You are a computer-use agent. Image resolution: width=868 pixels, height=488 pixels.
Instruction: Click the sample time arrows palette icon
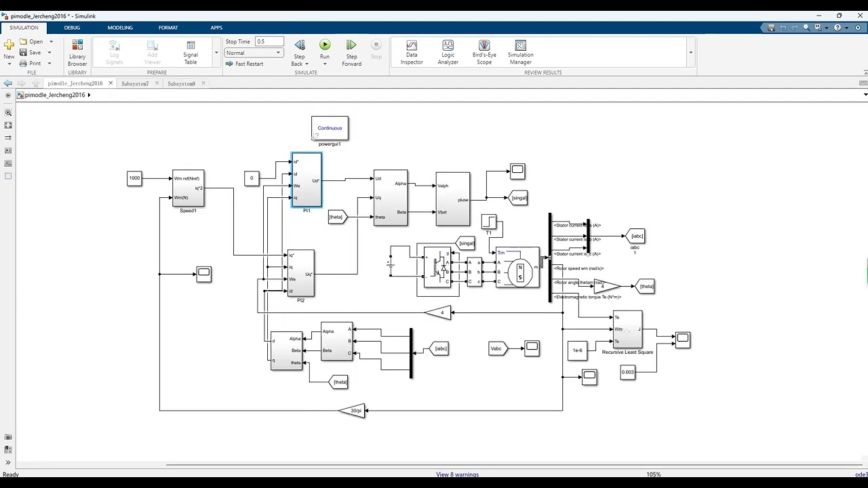tap(8, 138)
